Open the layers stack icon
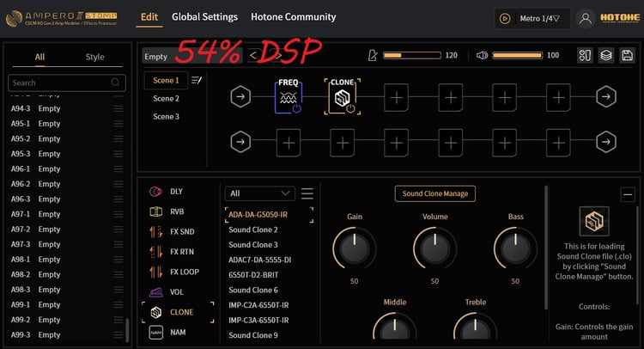The width and height of the screenshot is (644, 349). 606,55
